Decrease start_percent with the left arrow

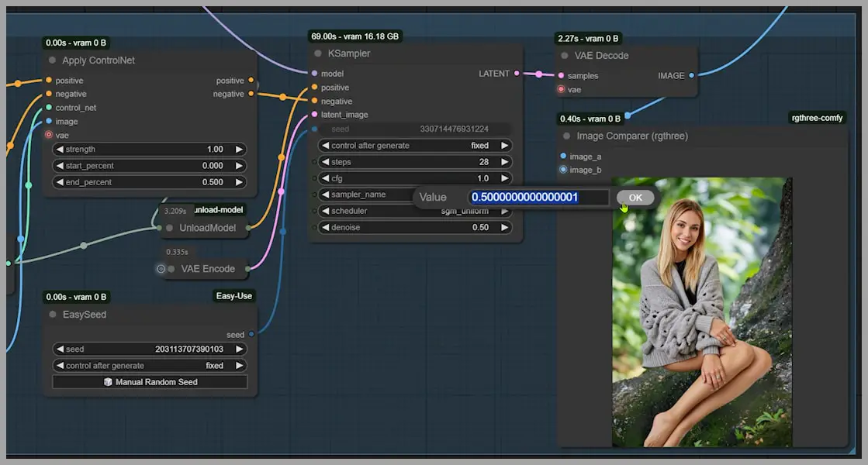(x=60, y=166)
